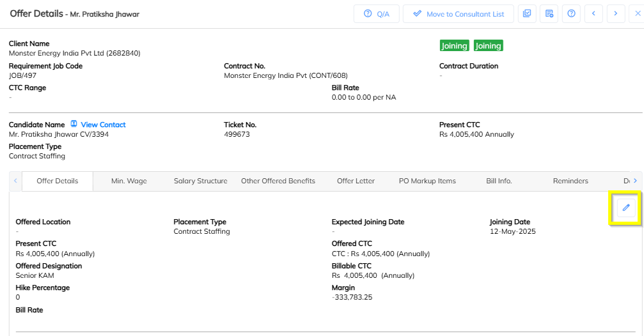Image resolution: width=644 pixels, height=336 pixels.
Task: Click the add note document icon
Action: click(549, 13)
